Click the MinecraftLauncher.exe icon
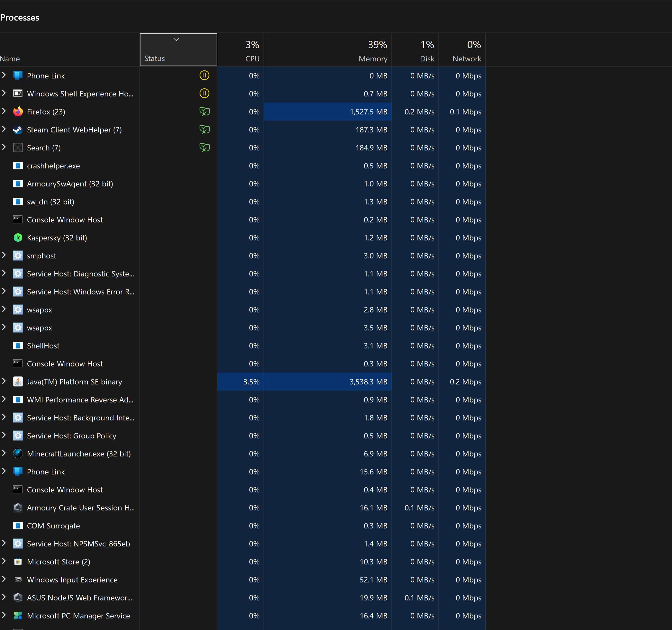The image size is (672, 630). [x=18, y=454]
